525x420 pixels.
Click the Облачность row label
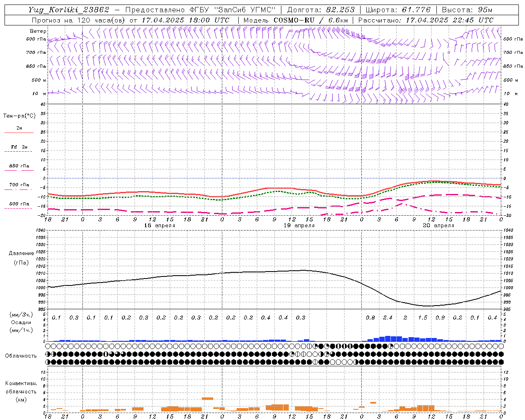21,356
